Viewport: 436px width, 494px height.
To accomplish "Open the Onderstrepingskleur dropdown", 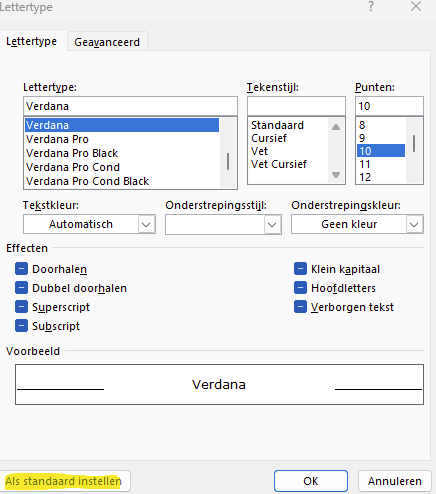I will [357, 224].
